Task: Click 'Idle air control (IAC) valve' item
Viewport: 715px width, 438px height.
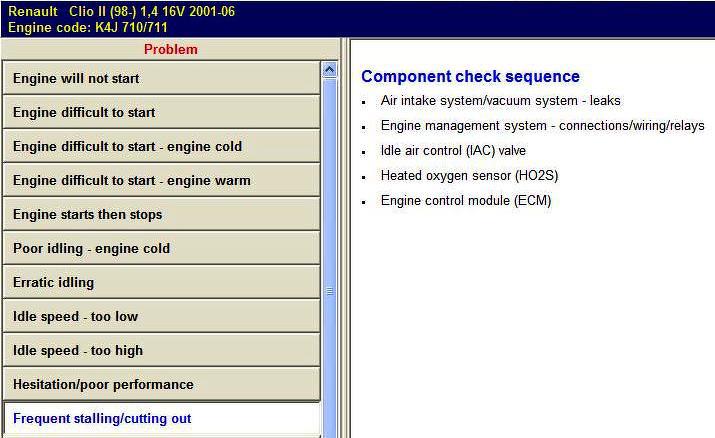Action: click(453, 151)
